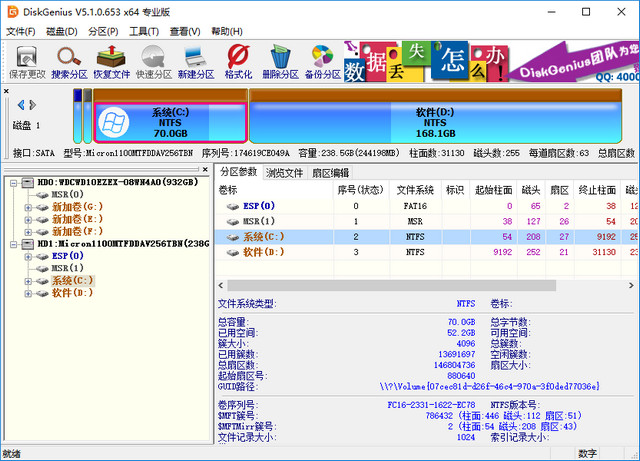
Task: Expand the 新加卷(E:) tree node
Action: tap(28, 220)
